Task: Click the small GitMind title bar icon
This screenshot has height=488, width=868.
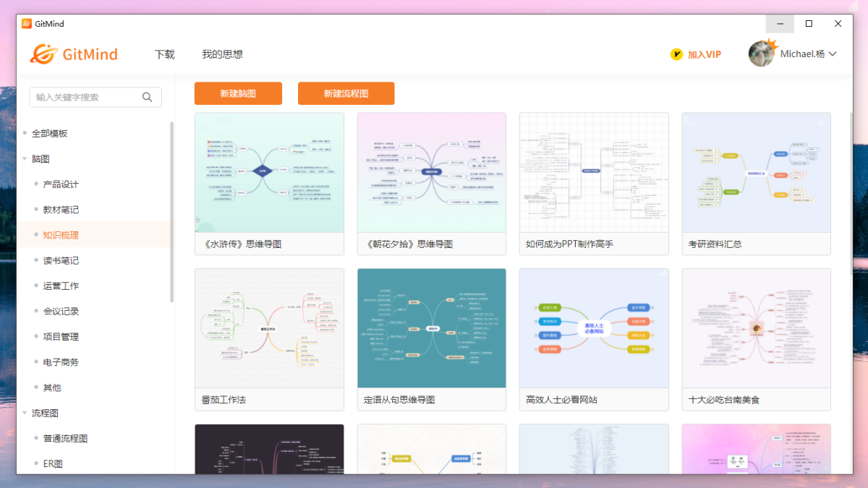Action: pyautogui.click(x=27, y=24)
